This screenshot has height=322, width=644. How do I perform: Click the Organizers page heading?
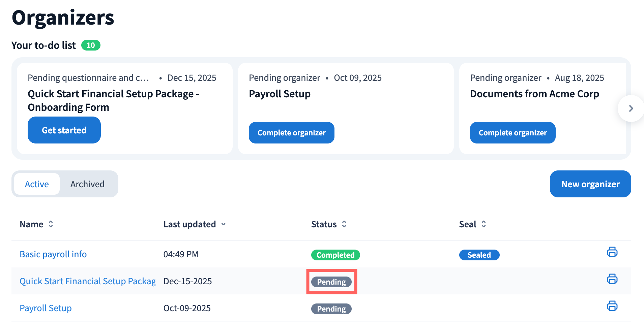point(63,18)
